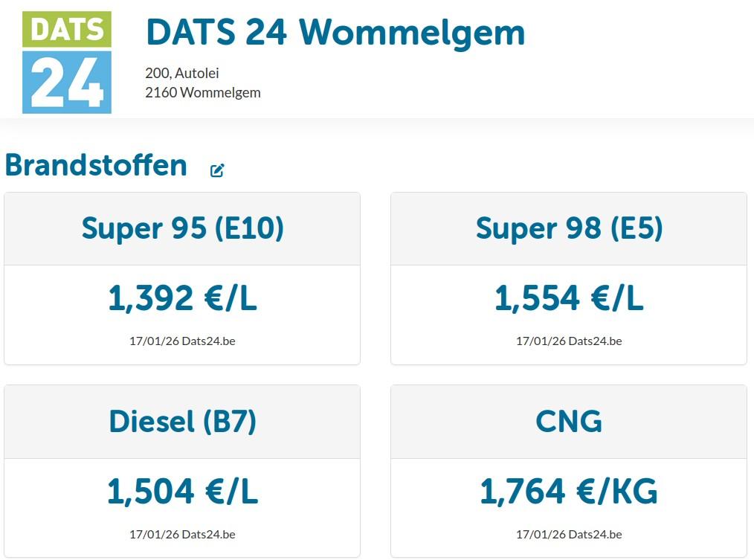Select the CNG card header
The height and width of the screenshot is (560, 754).
569,422
